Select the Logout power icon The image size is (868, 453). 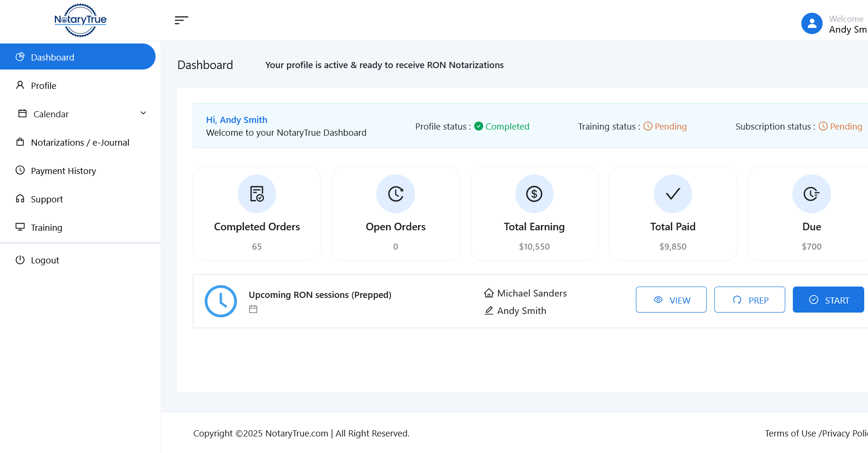click(x=20, y=260)
